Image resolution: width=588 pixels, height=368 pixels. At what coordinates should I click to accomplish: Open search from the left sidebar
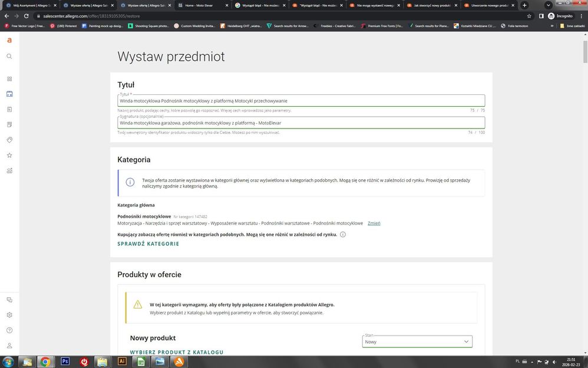coord(9,56)
